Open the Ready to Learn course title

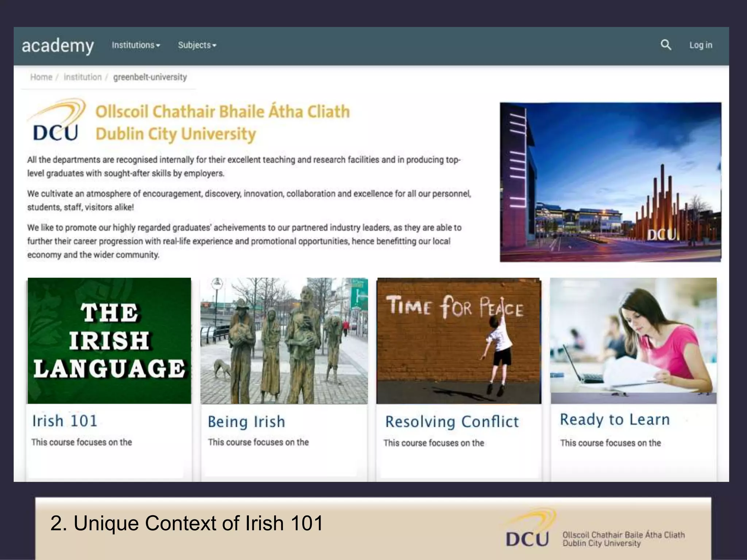[x=615, y=420]
